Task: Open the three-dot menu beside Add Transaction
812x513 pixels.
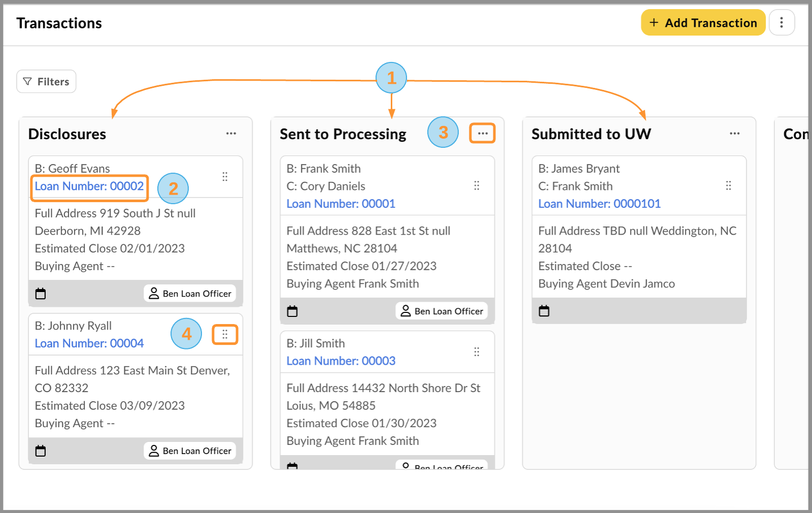Action: pos(782,22)
